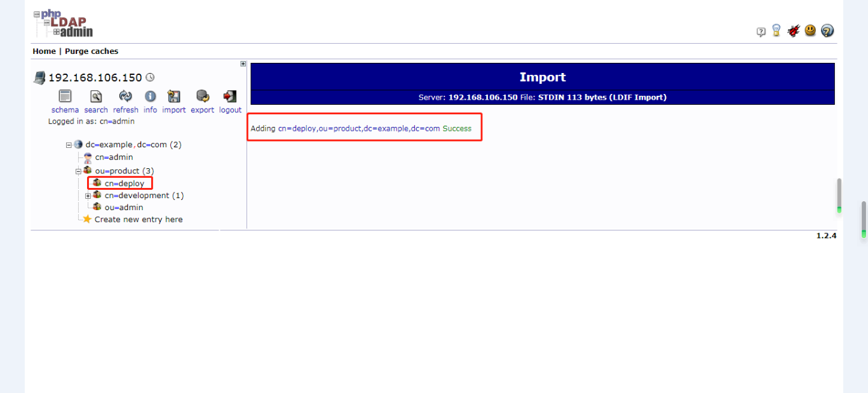The width and height of the screenshot is (868, 393).
Task: Open server info
Action: pyautogui.click(x=150, y=97)
